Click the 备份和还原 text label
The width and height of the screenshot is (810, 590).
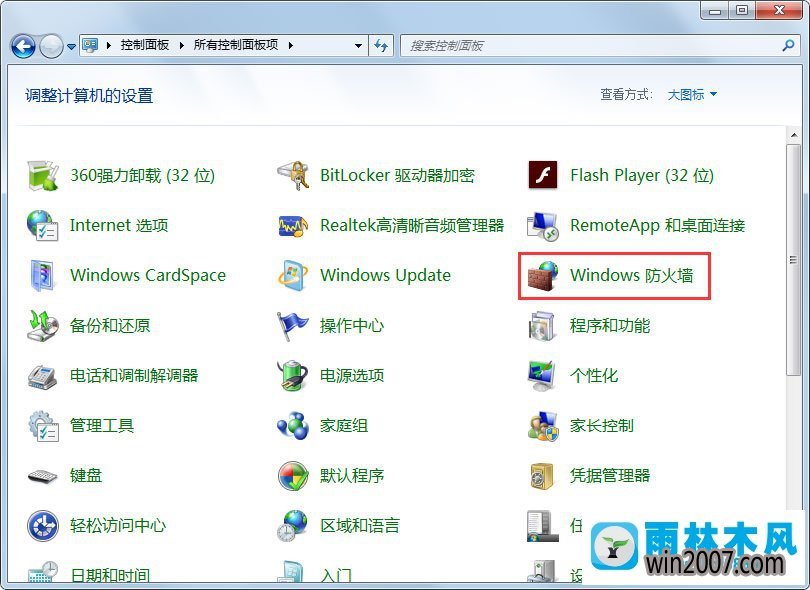click(x=110, y=325)
